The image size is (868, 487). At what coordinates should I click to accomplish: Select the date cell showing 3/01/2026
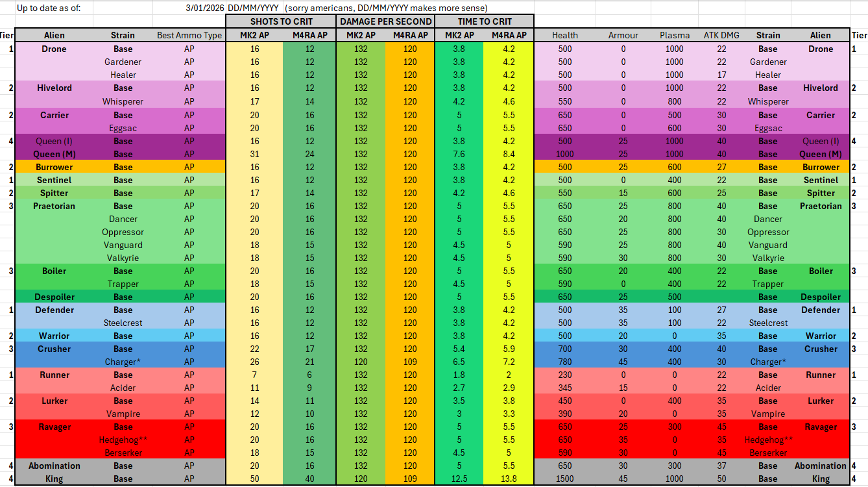(205, 8)
